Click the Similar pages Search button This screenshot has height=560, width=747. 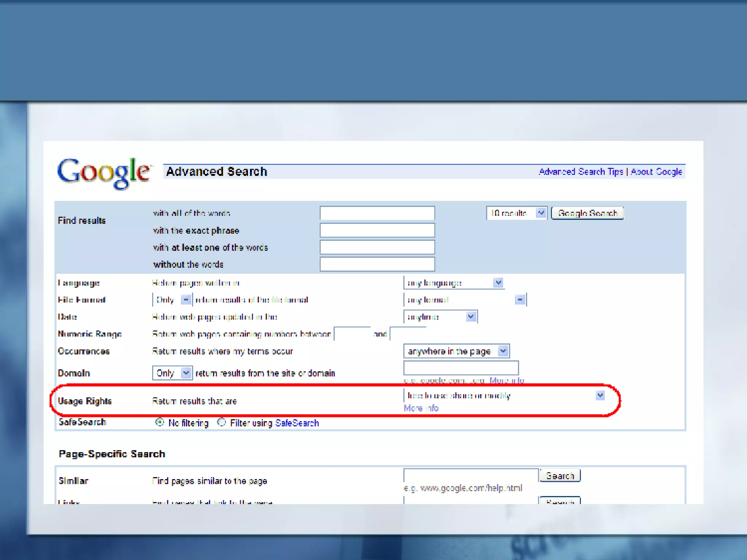pyautogui.click(x=560, y=476)
